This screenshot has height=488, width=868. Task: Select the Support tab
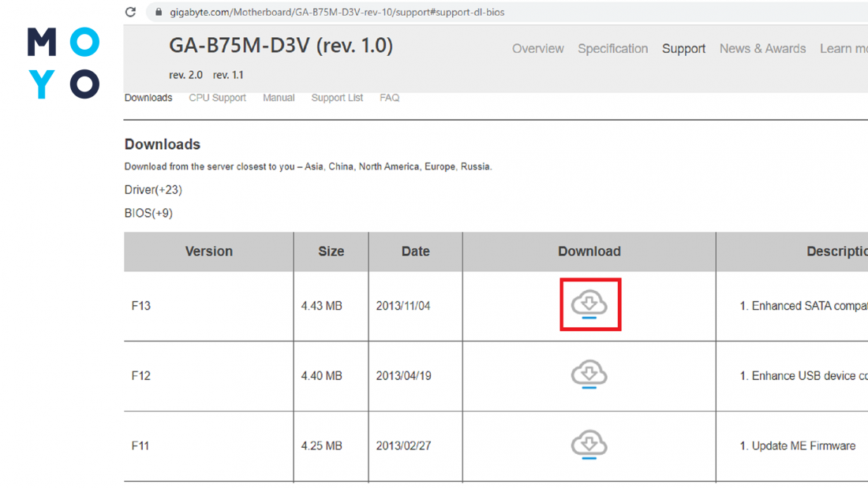pos(683,49)
